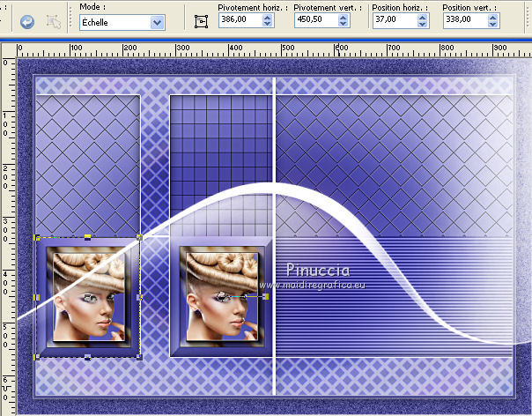The width and height of the screenshot is (532, 416).
Task: Click the Position vert. value field
Action: (x=465, y=19)
